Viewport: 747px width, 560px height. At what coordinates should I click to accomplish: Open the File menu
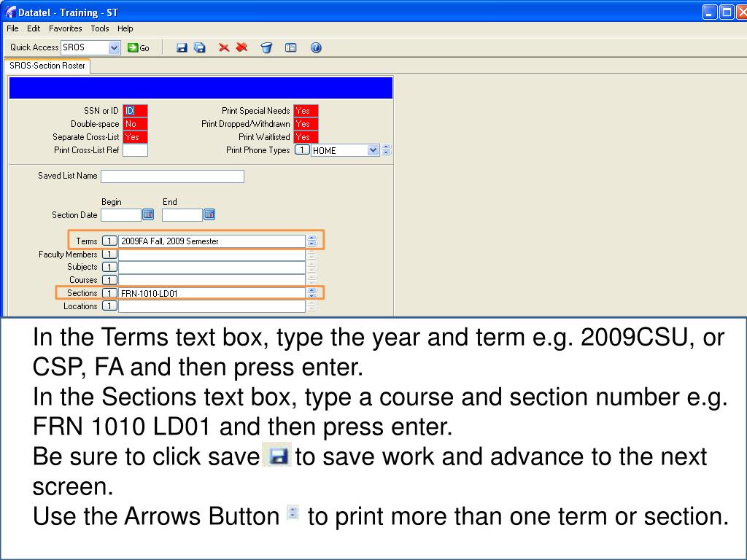click(x=12, y=28)
